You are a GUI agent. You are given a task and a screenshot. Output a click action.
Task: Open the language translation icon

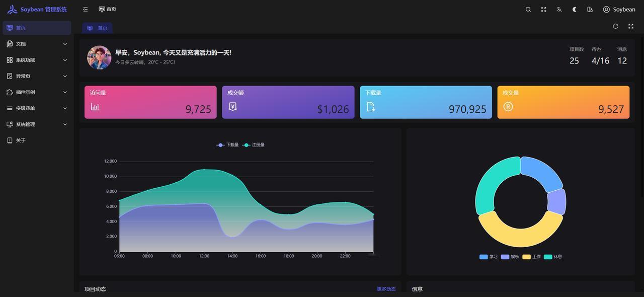[559, 10]
